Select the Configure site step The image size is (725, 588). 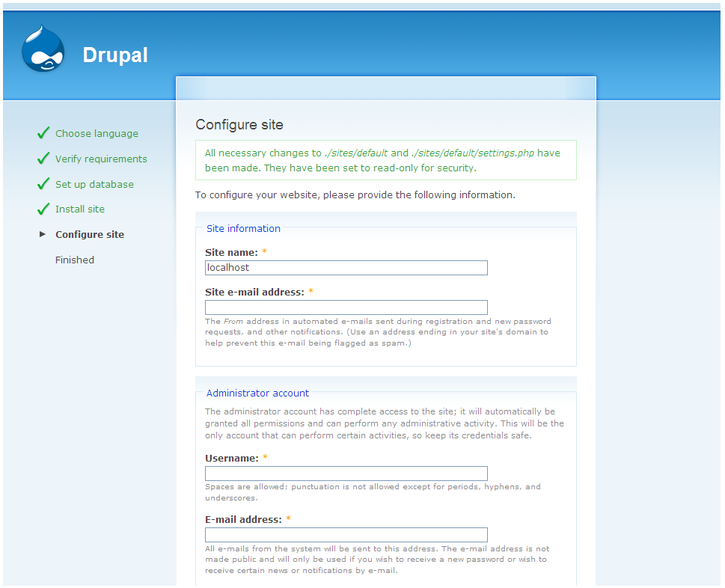click(x=90, y=234)
